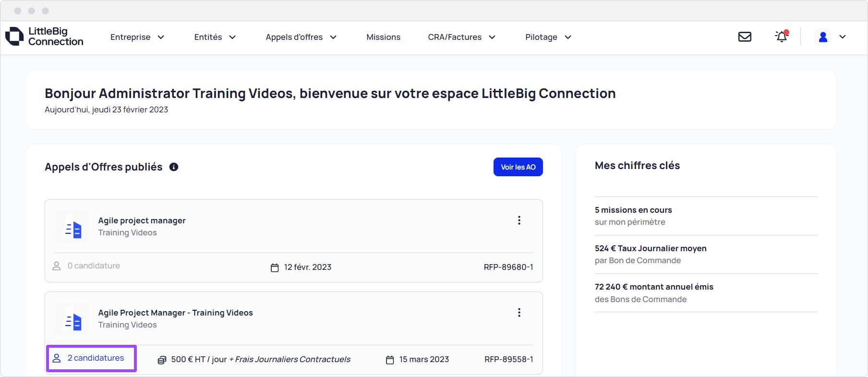Image resolution: width=868 pixels, height=377 pixels.
Task: Click the 0 candidature link
Action: click(x=94, y=266)
